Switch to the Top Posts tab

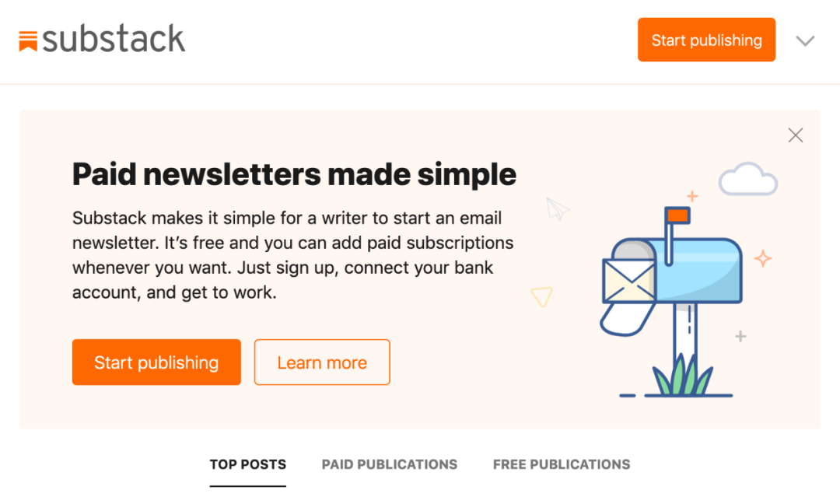tap(248, 464)
